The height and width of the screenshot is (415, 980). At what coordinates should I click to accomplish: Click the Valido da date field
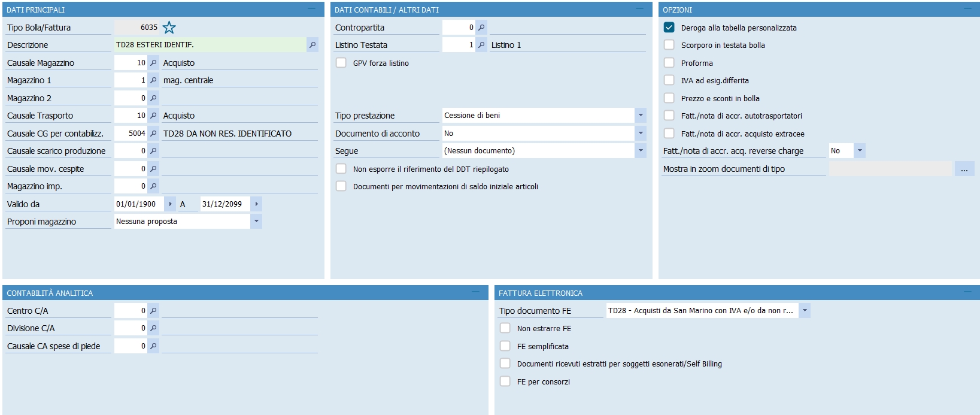[139, 204]
